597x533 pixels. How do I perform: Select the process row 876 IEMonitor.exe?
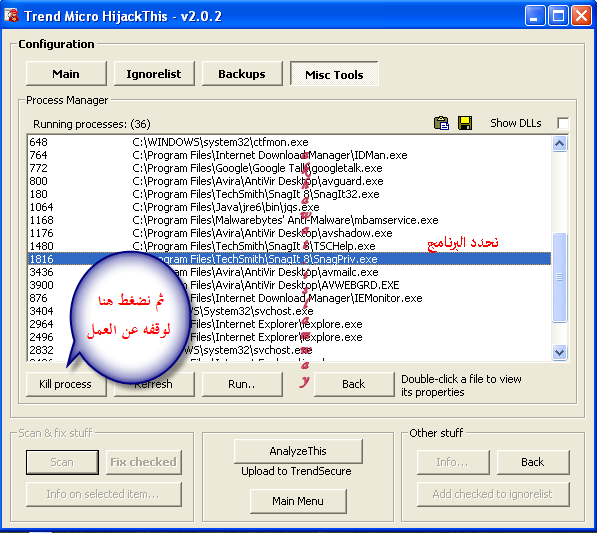(289, 298)
